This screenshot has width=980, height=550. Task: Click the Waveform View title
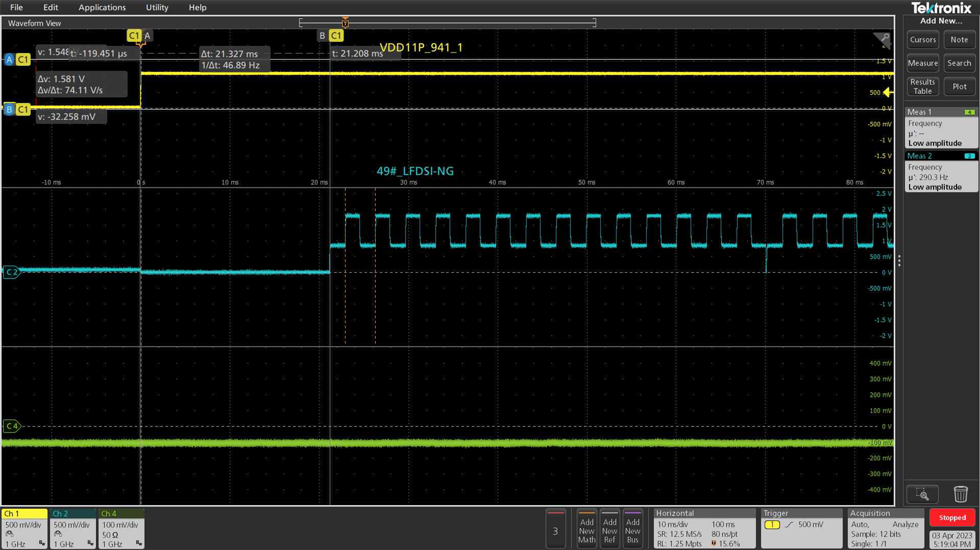click(x=34, y=23)
